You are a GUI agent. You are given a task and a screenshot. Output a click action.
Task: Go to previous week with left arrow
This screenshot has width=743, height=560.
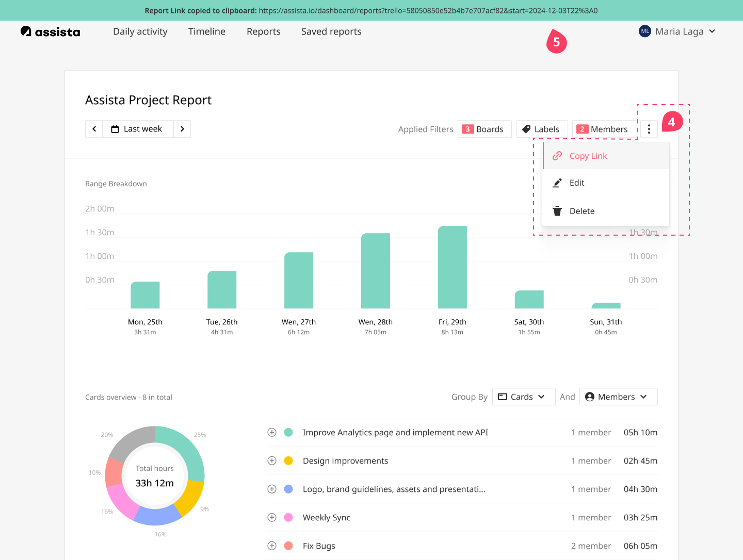[94, 129]
